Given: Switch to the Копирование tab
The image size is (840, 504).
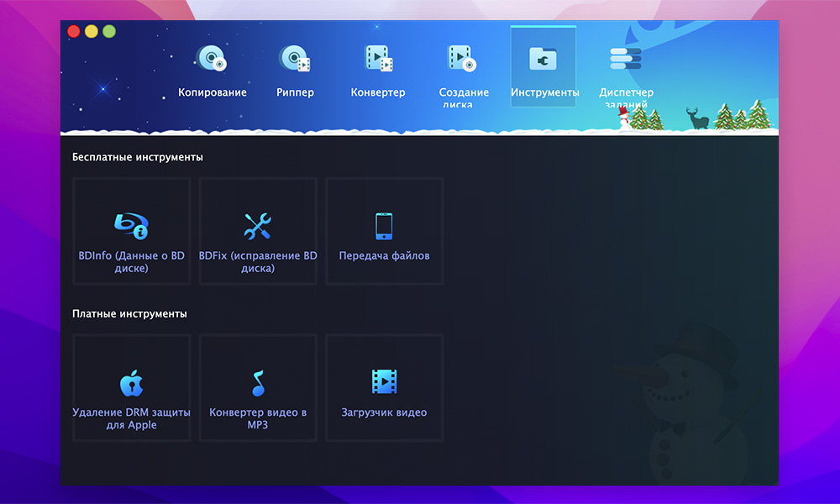Looking at the screenshot, I should point(212,92).
